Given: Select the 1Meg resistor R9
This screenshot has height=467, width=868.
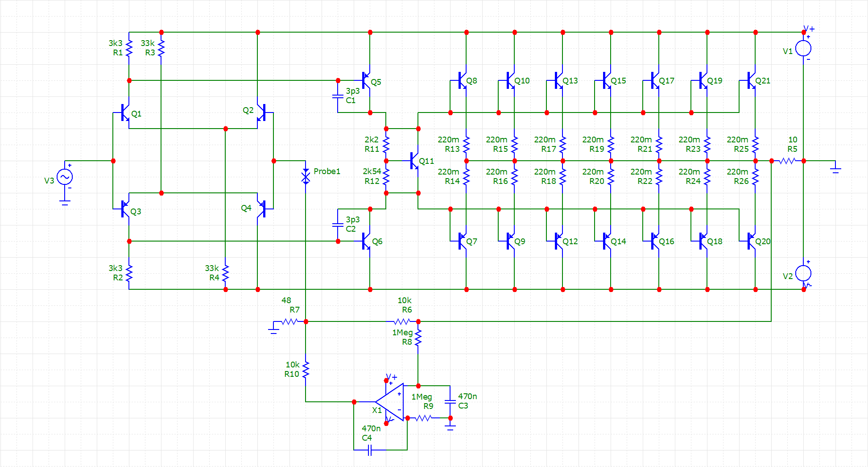Looking at the screenshot, I should click(423, 418).
